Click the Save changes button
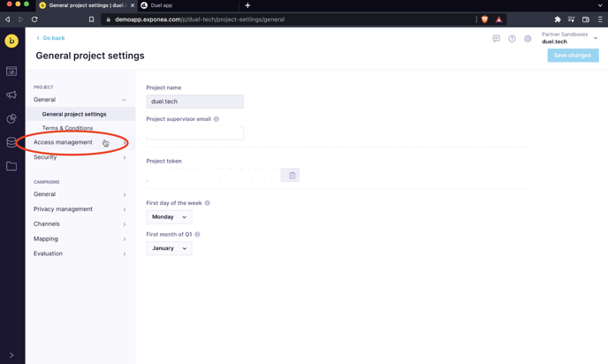This screenshot has height=364, width=608. coord(573,56)
